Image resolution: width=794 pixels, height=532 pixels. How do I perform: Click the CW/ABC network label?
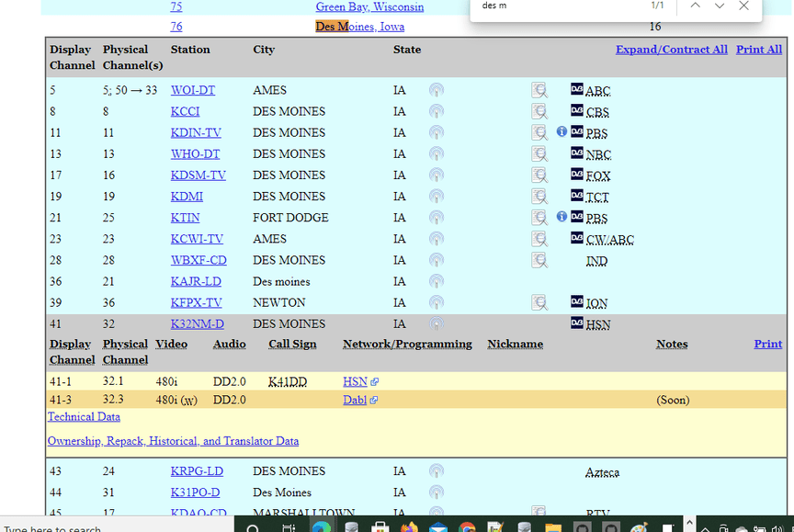click(x=609, y=240)
